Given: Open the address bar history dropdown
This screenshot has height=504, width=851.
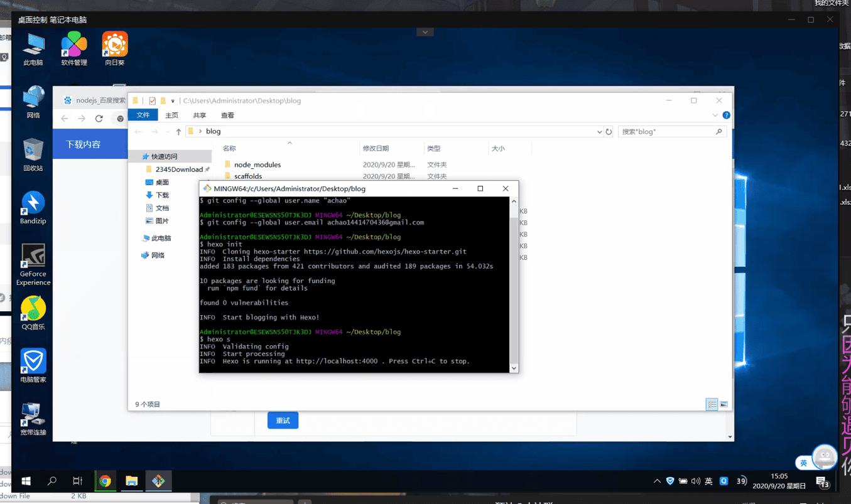Looking at the screenshot, I should click(599, 132).
